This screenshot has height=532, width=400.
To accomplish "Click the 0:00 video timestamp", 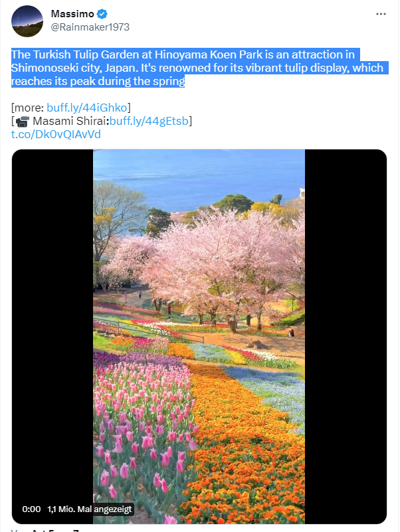I will click(x=31, y=509).
